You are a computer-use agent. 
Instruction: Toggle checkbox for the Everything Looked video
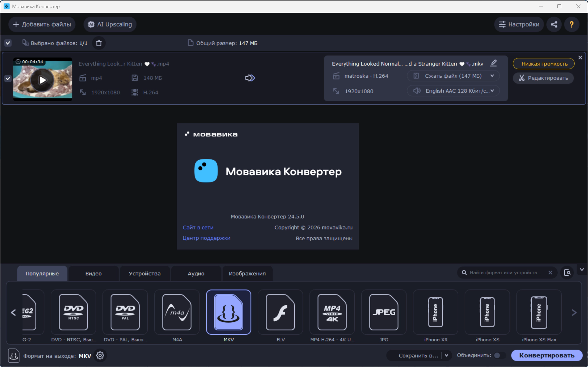click(8, 79)
